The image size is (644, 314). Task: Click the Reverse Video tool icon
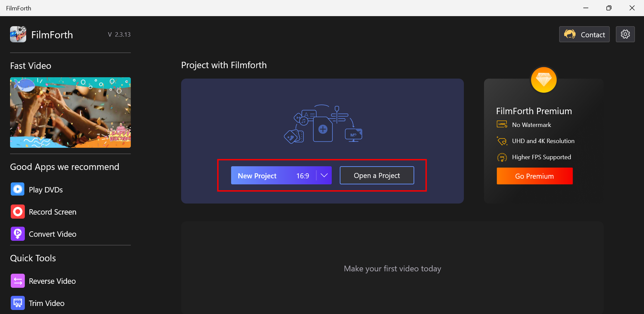point(17,281)
